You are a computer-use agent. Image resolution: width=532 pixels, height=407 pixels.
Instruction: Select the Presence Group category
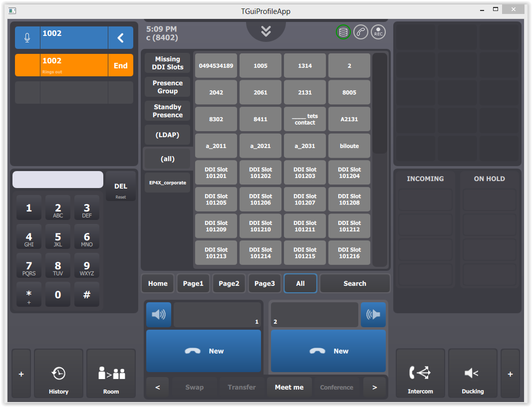(x=168, y=87)
